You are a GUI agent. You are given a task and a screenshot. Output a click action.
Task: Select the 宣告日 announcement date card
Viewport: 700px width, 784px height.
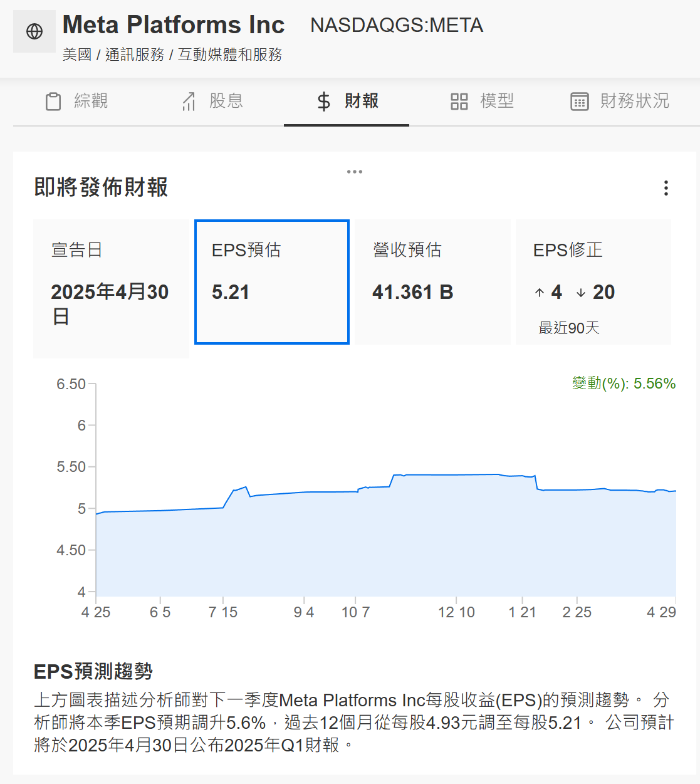tap(112, 288)
